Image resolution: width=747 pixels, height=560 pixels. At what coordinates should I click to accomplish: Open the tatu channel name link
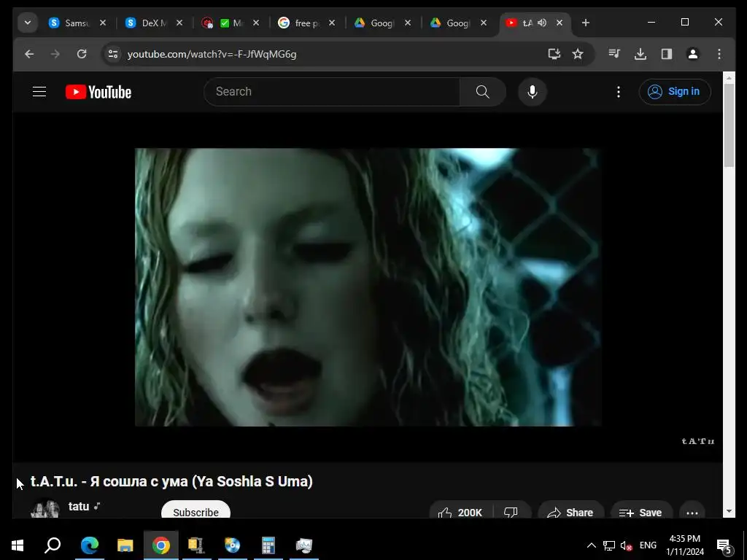tap(79, 506)
